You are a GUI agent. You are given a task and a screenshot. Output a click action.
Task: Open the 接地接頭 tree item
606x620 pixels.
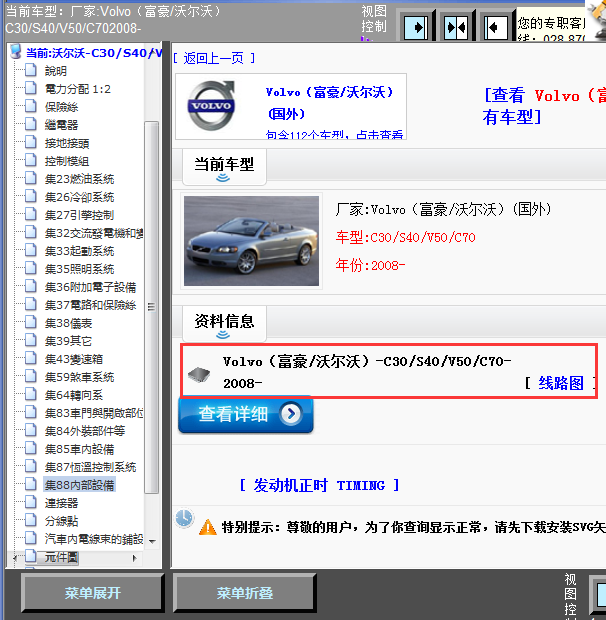coord(67,143)
